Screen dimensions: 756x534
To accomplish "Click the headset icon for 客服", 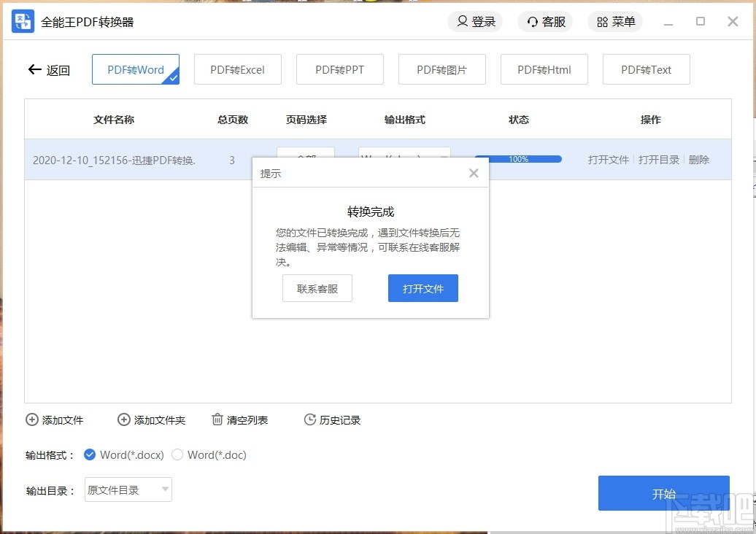I will (x=531, y=21).
